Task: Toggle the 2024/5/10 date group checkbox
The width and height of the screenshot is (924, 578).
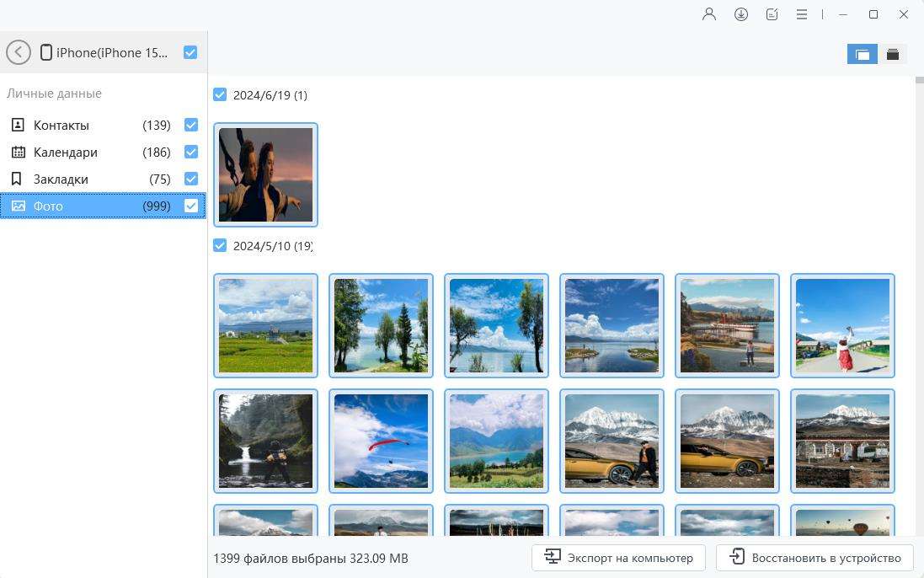Action: click(x=220, y=245)
